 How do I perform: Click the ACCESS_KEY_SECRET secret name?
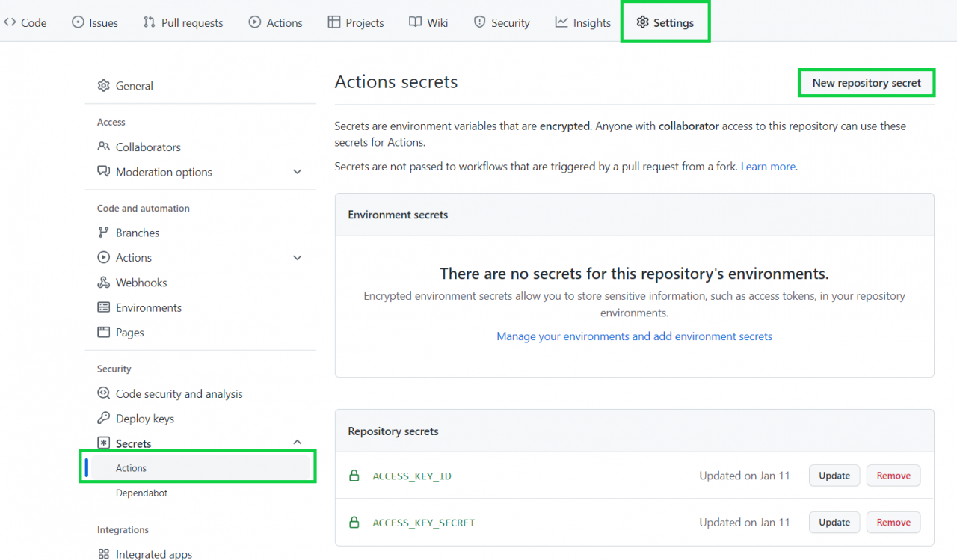click(424, 523)
